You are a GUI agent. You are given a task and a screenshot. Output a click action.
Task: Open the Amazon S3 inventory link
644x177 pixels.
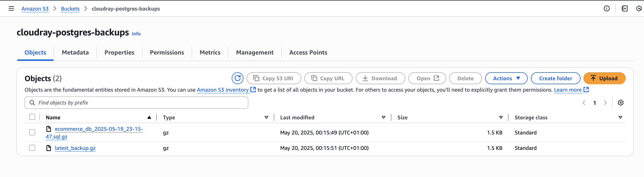tap(223, 90)
